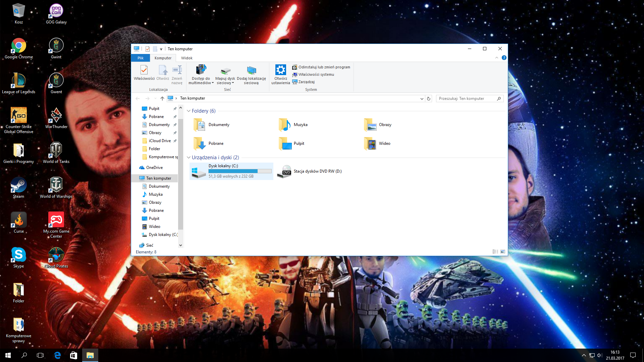Select Dysk lokalny (C:) in navigation pane
The height and width of the screenshot is (362, 644).
(x=160, y=235)
